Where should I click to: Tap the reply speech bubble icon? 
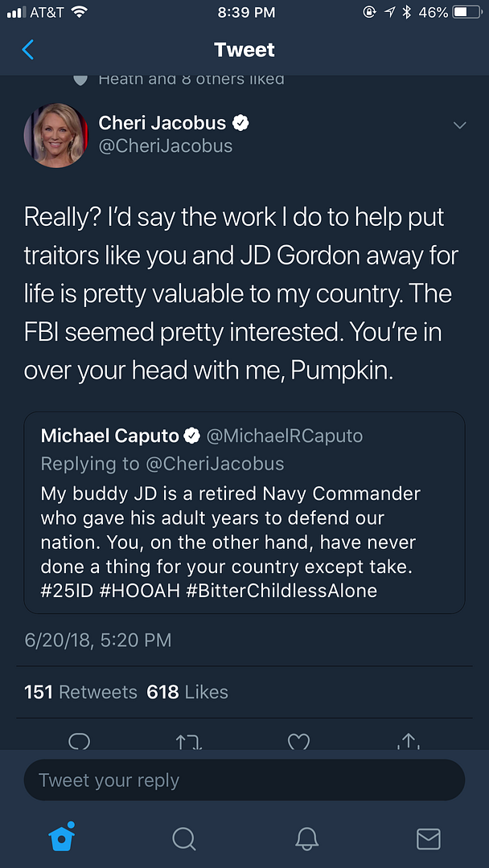tap(80, 742)
